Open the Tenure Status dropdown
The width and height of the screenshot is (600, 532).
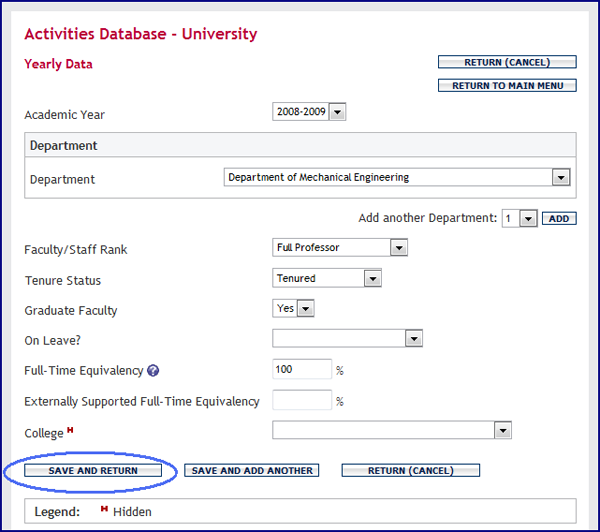tap(327, 278)
